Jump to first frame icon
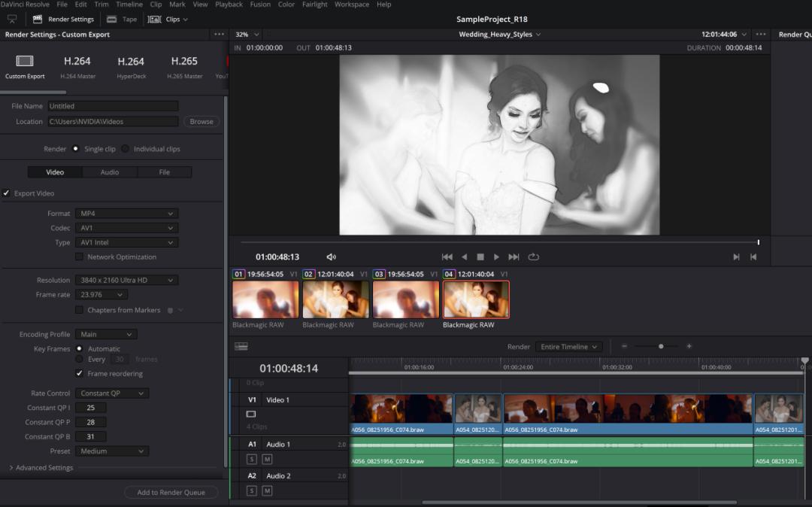This screenshot has width=812, height=507. [x=447, y=257]
